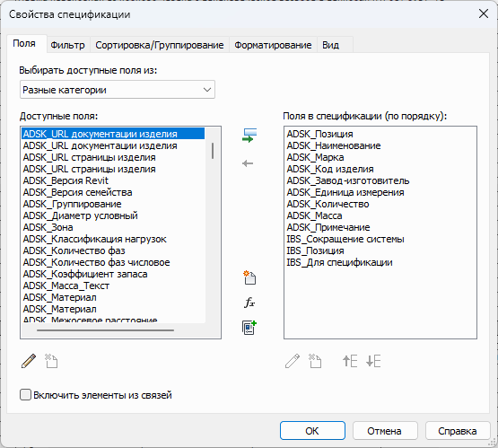Close the Свойства спецификации dialog
This screenshot has width=498, height=448.
[484, 13]
